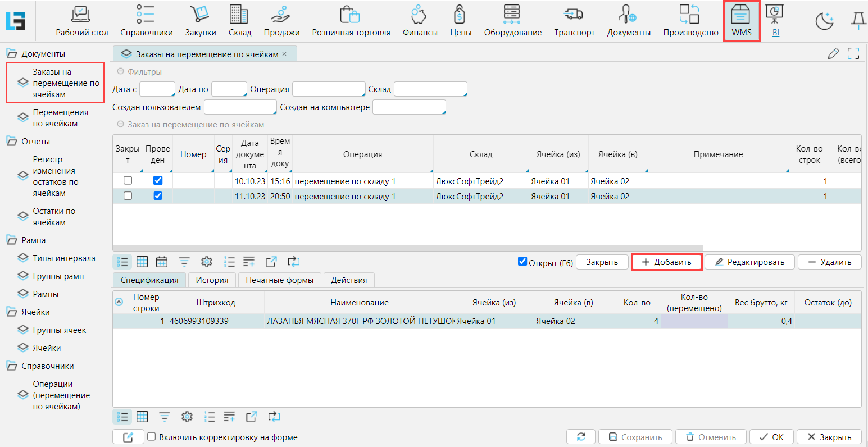
Task: Check Закрыт box for 10.10.23 order
Action: pyautogui.click(x=128, y=181)
